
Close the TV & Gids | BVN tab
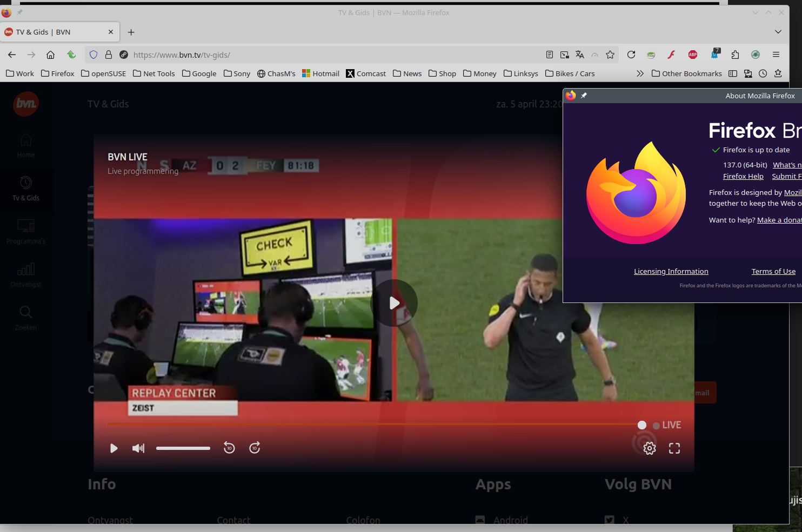[111, 32]
